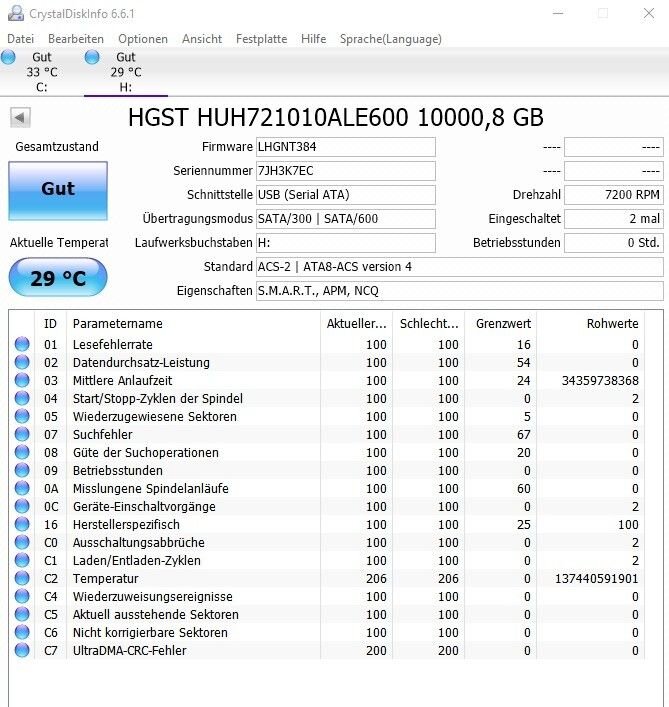Click status orb for Mittlere Anlaufzeit row
This screenshot has width=669, height=707.
[22, 380]
